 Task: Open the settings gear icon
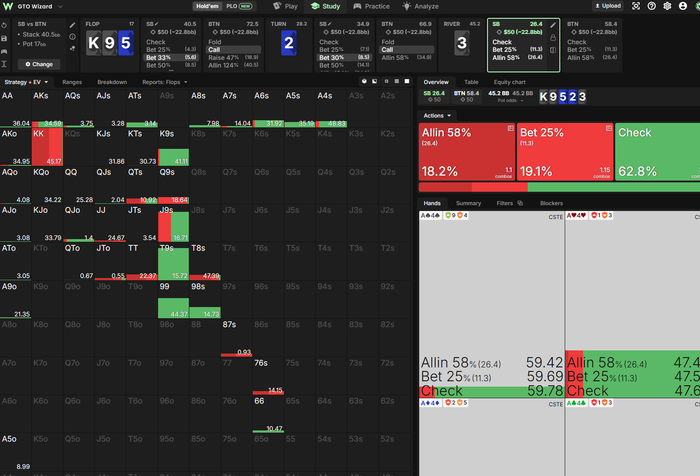point(667,6)
